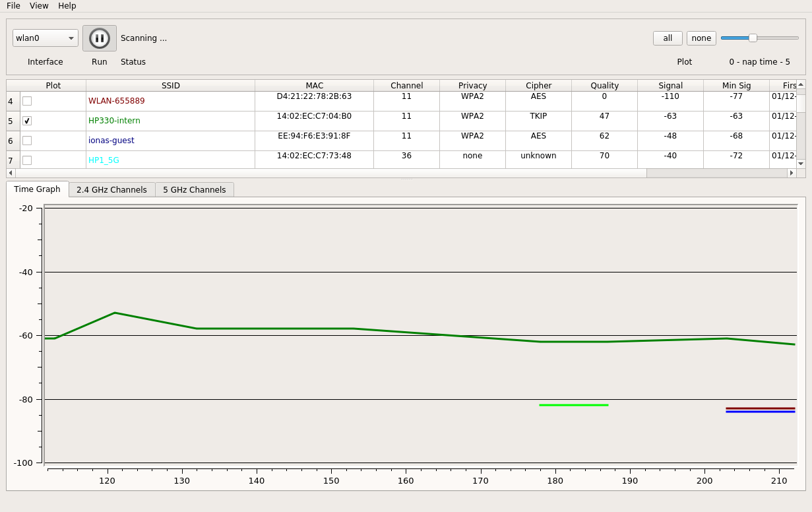This screenshot has height=512, width=812.
Task: Sort table by Privacy column header
Action: pos(473,86)
